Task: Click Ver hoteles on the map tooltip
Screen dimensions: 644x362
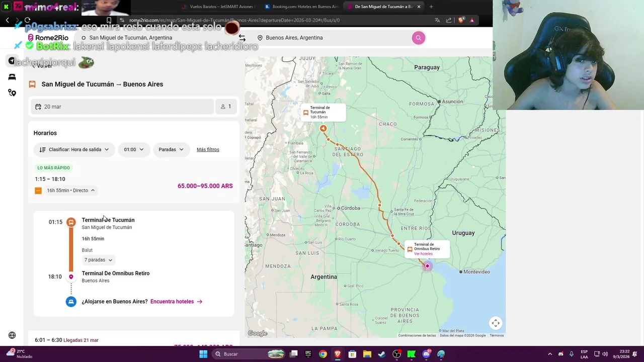Action: (423, 254)
